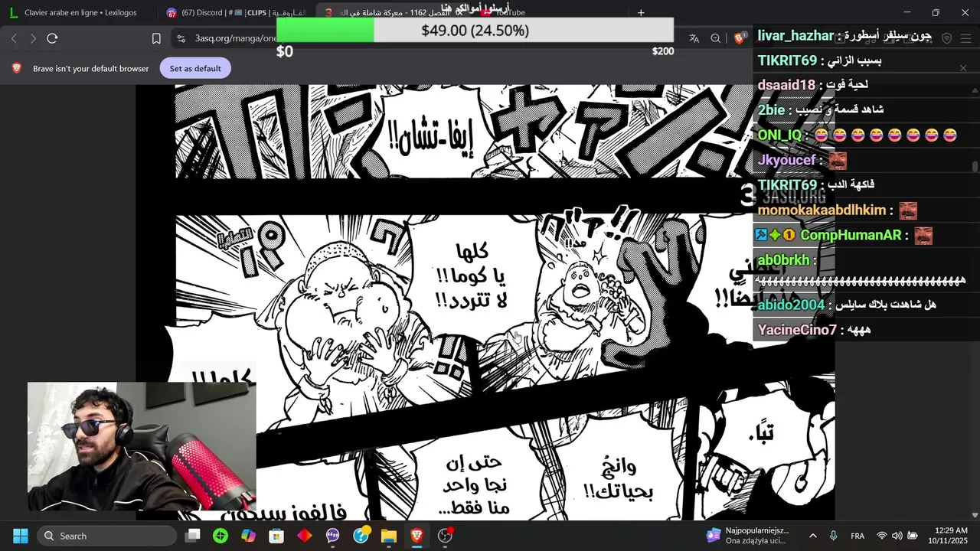
Task: Open the battery tray icon
Action: (913, 536)
